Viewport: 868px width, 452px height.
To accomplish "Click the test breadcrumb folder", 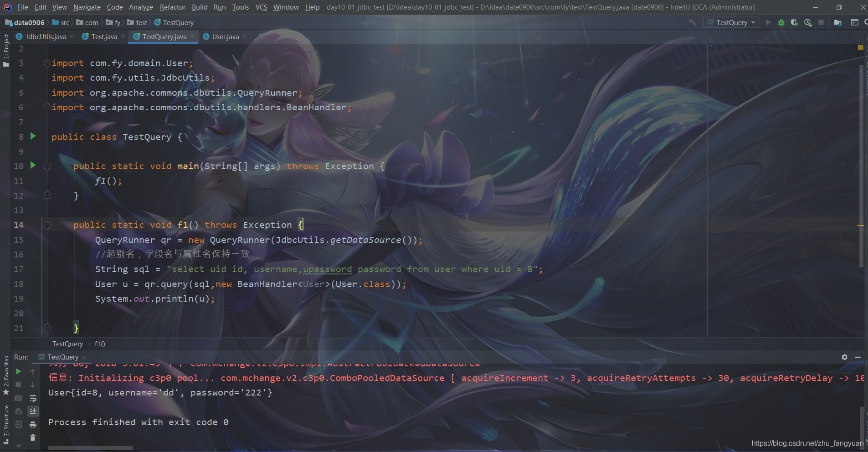I will tap(138, 22).
